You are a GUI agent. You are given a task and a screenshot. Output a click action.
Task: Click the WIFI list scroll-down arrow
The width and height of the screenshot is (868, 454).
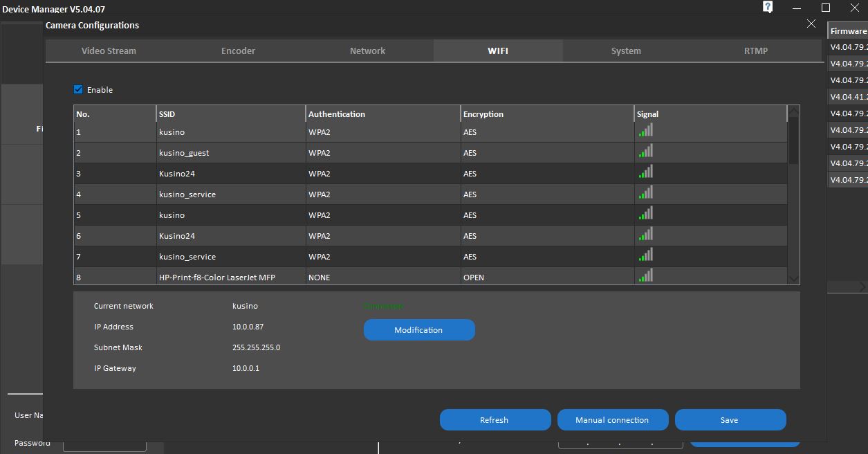coord(793,278)
